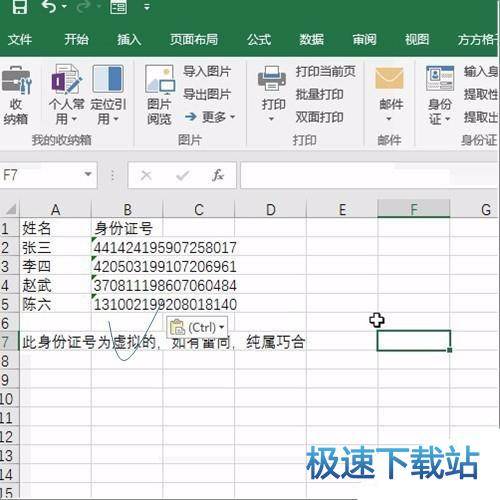
Task: Open the 收纳箱 toolbox icon
Action: pyautogui.click(x=16, y=80)
